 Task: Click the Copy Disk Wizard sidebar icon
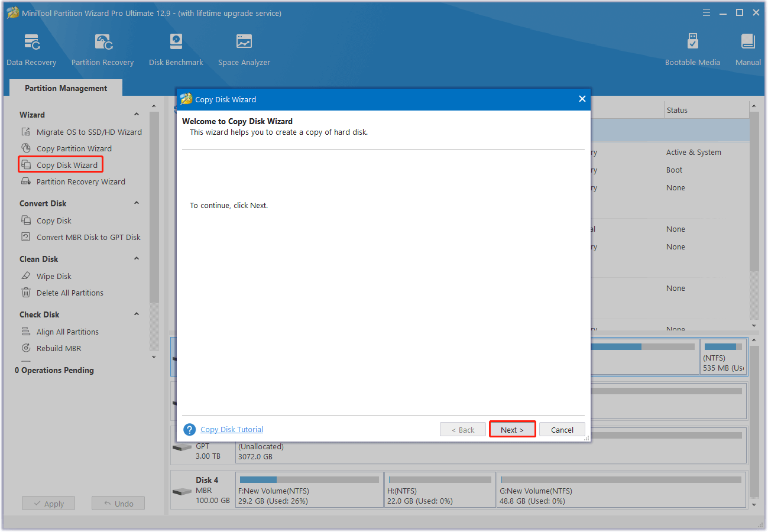(x=26, y=165)
